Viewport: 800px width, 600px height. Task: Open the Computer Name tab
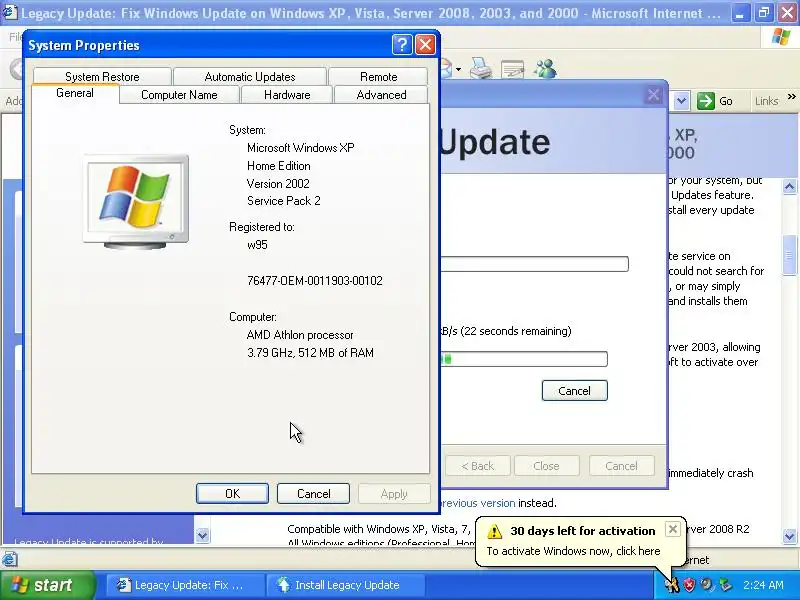[179, 95]
